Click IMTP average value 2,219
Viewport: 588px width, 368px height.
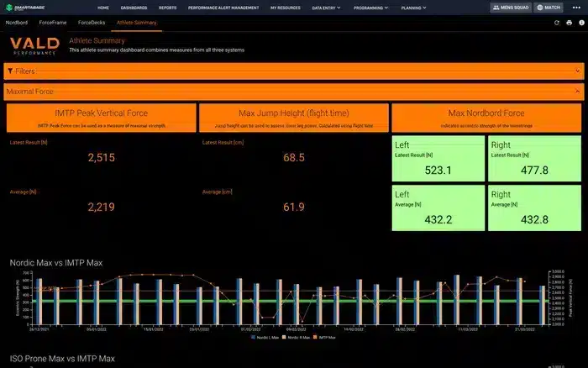pos(102,207)
